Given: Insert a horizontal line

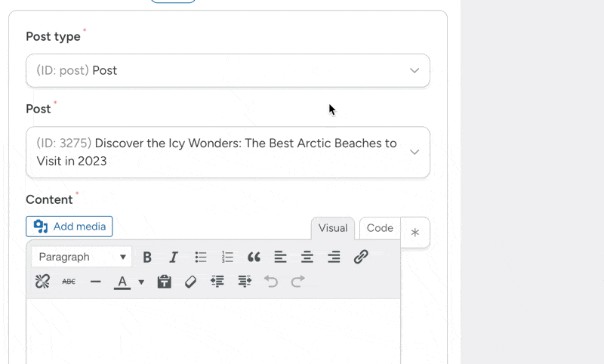Looking at the screenshot, I should pyautogui.click(x=95, y=282).
